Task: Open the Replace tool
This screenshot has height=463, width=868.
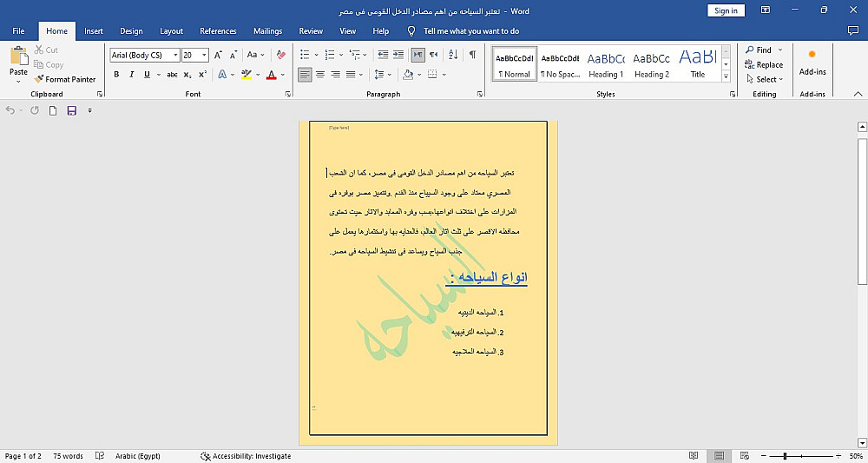Action: [x=763, y=65]
